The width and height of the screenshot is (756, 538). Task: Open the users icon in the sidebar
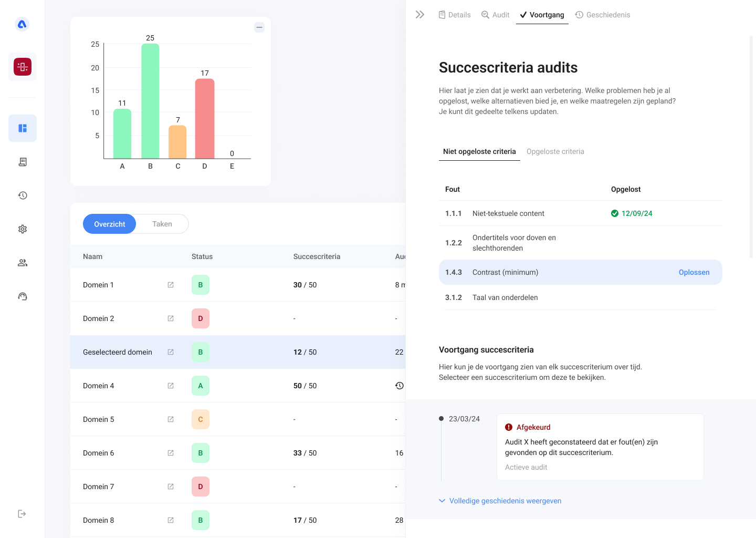22,262
